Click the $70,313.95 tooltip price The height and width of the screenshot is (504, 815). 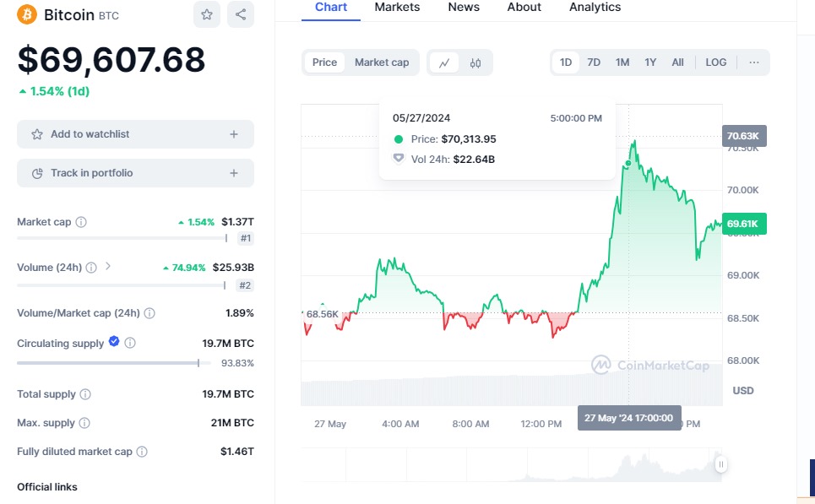pos(469,139)
